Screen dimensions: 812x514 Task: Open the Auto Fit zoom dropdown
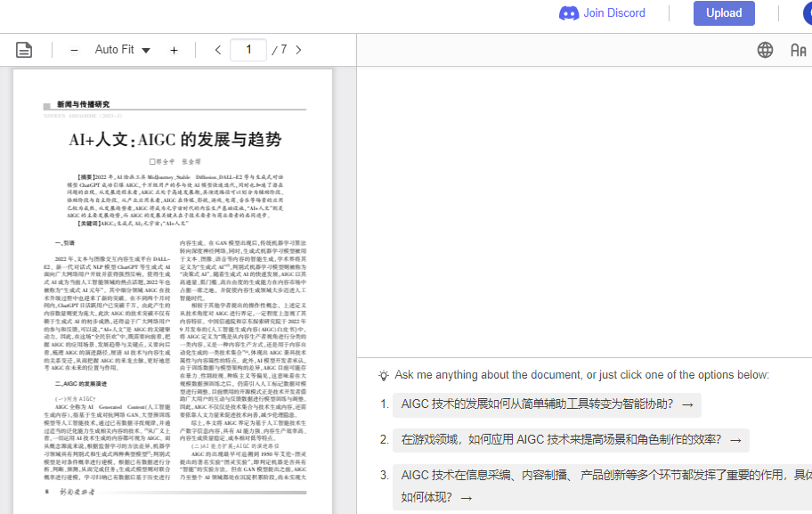(120, 49)
